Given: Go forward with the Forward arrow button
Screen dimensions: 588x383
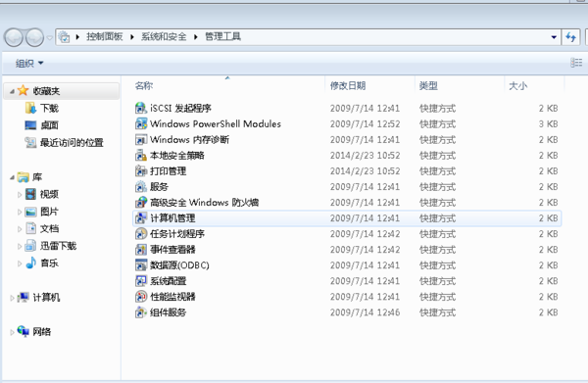Looking at the screenshot, I should point(34,37).
